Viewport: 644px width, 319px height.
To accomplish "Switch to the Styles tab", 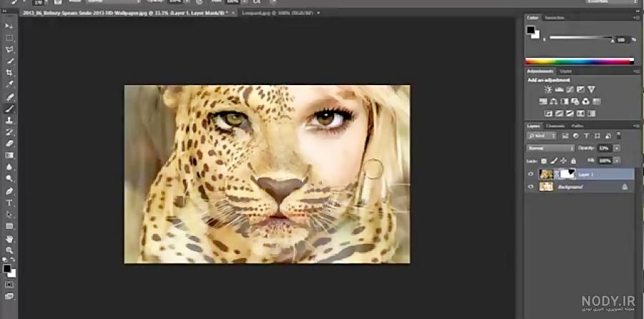I will pyautogui.click(x=565, y=72).
